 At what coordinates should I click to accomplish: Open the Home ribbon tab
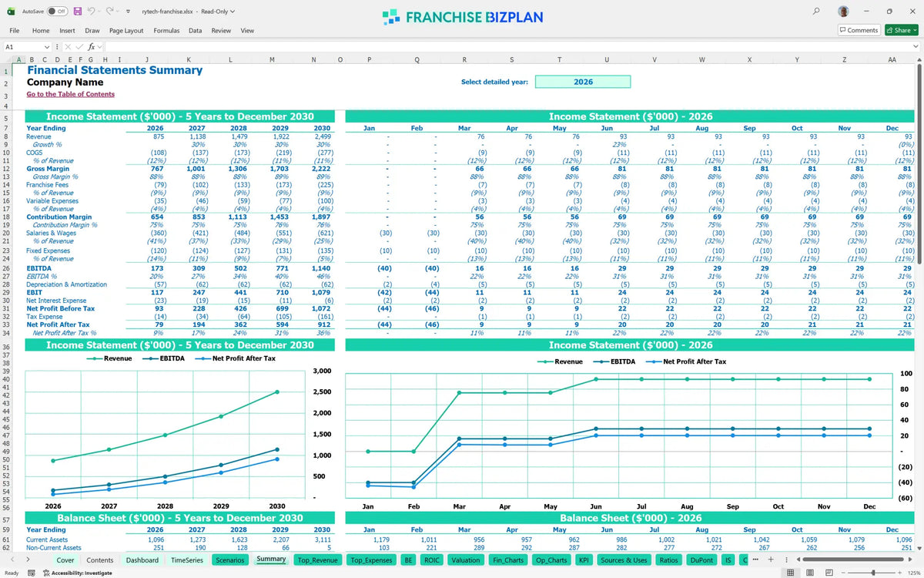tap(41, 31)
